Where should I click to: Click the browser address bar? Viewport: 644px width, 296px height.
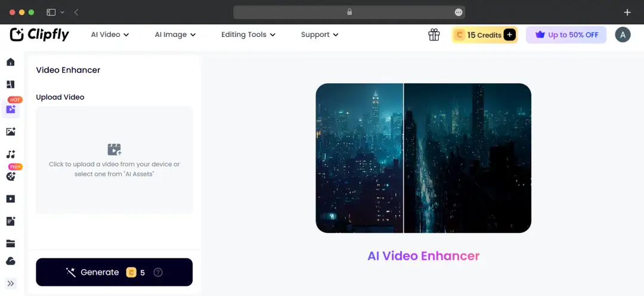point(349,13)
